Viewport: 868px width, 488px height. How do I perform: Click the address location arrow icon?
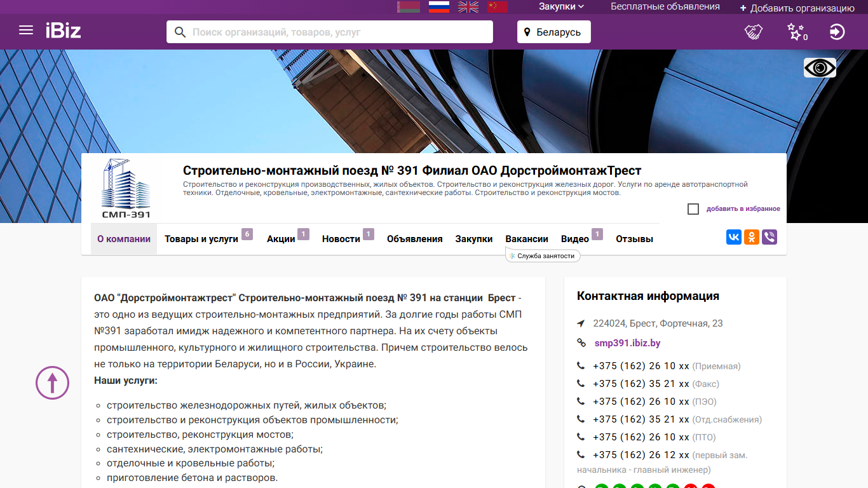point(581,323)
